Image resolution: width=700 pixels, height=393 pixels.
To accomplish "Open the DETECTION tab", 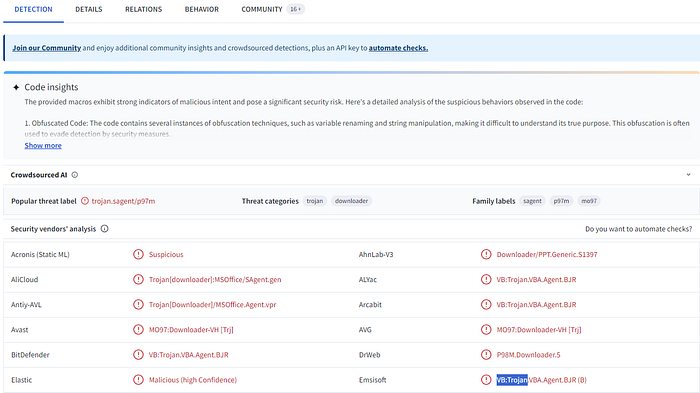I will click(33, 9).
